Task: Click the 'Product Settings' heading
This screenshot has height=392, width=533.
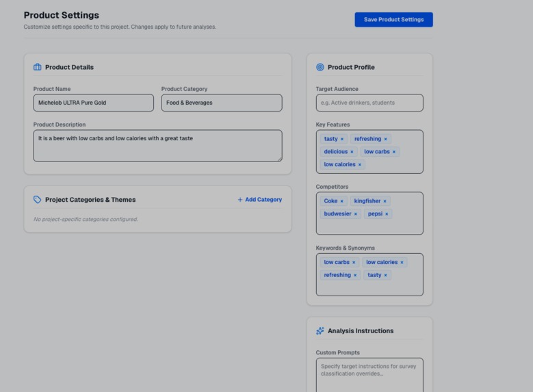Action: pos(61,15)
